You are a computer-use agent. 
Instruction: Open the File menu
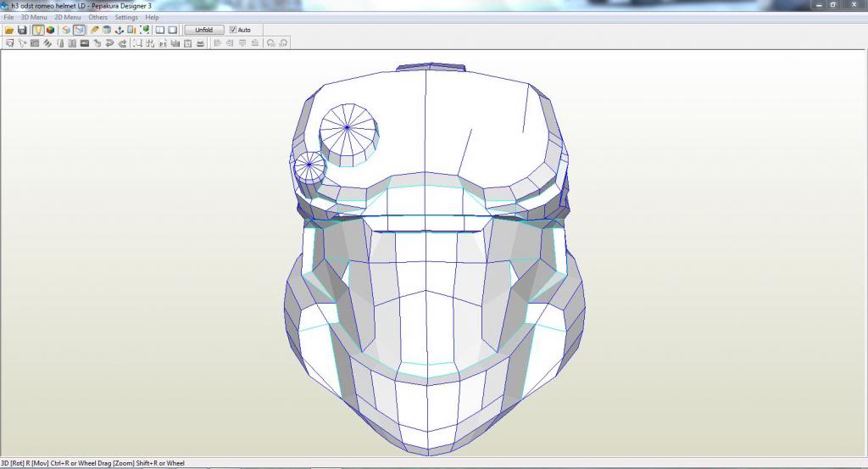tap(8, 17)
